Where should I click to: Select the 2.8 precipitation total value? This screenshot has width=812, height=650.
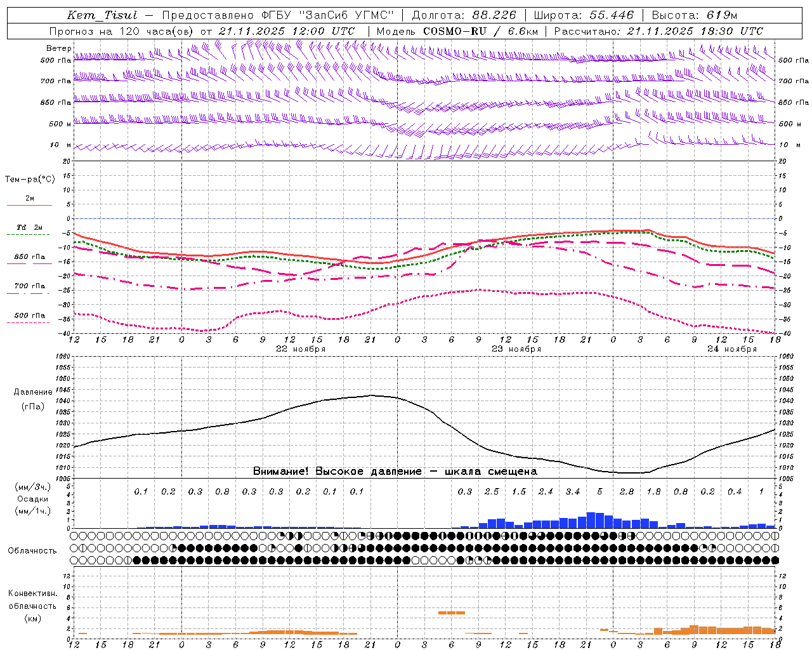[627, 492]
